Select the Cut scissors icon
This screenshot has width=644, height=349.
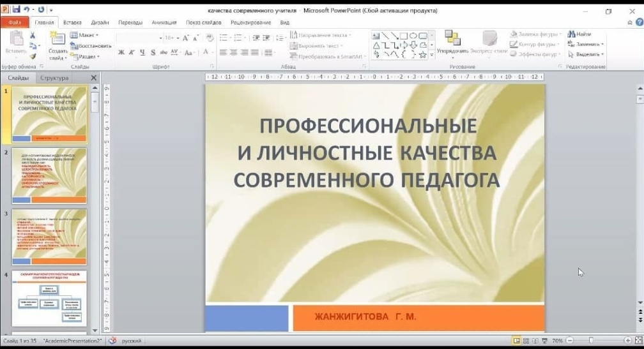pos(33,36)
